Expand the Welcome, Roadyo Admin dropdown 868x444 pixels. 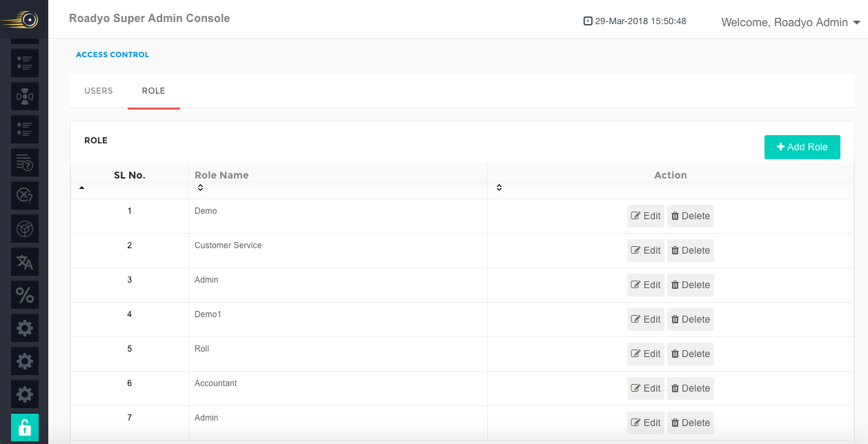(x=791, y=22)
